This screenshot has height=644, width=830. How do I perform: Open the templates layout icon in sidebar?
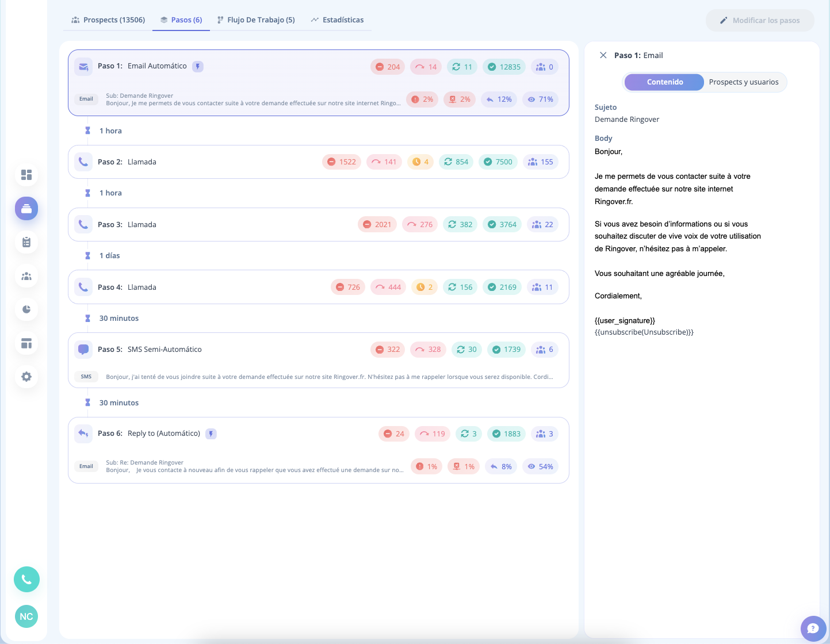click(x=26, y=343)
